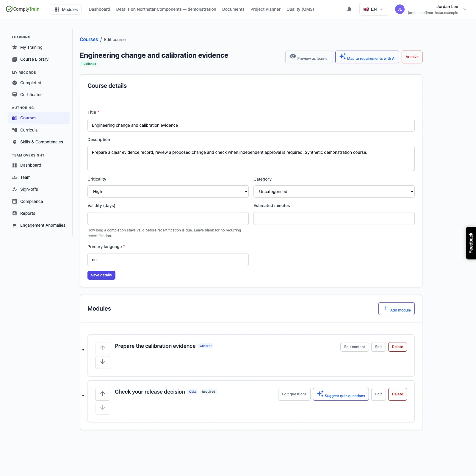The image size is (476, 476).
Task: Open the Dashboard top navigation item
Action: [99, 9]
